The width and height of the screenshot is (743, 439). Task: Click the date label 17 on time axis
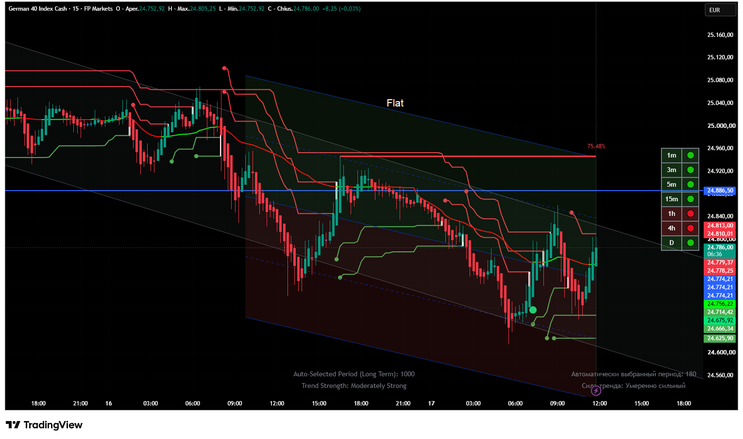click(431, 403)
